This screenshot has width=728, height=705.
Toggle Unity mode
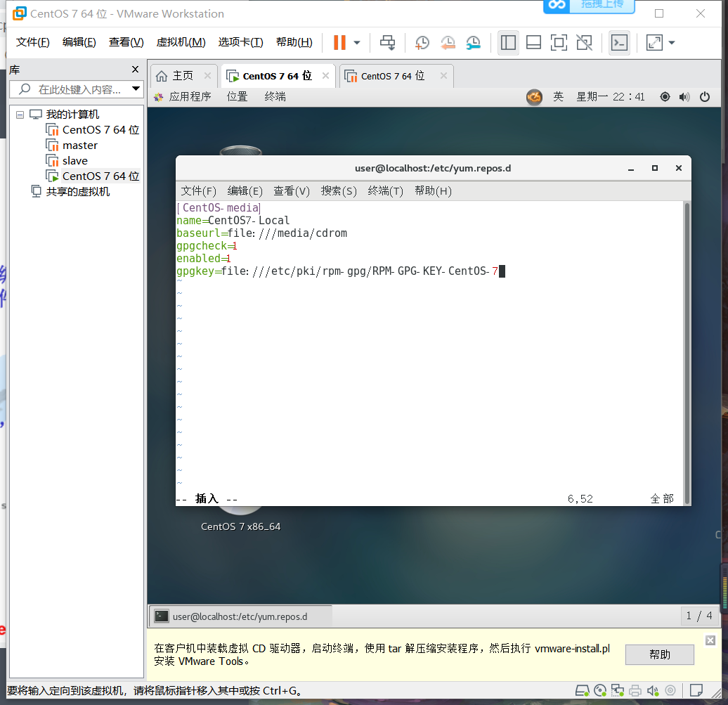[x=584, y=43]
